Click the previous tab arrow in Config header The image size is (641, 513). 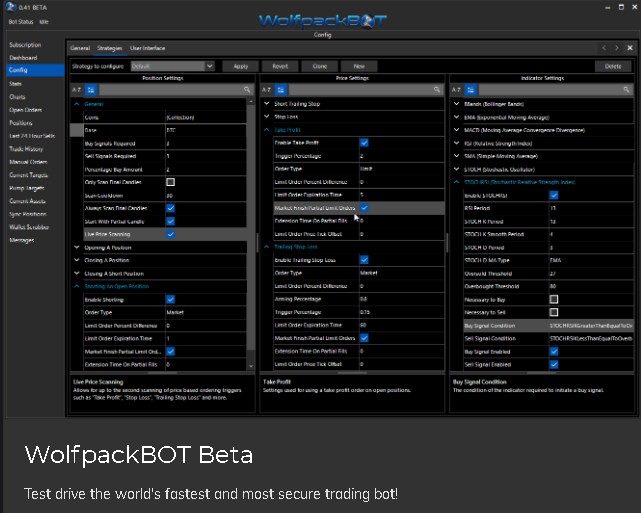click(x=604, y=48)
